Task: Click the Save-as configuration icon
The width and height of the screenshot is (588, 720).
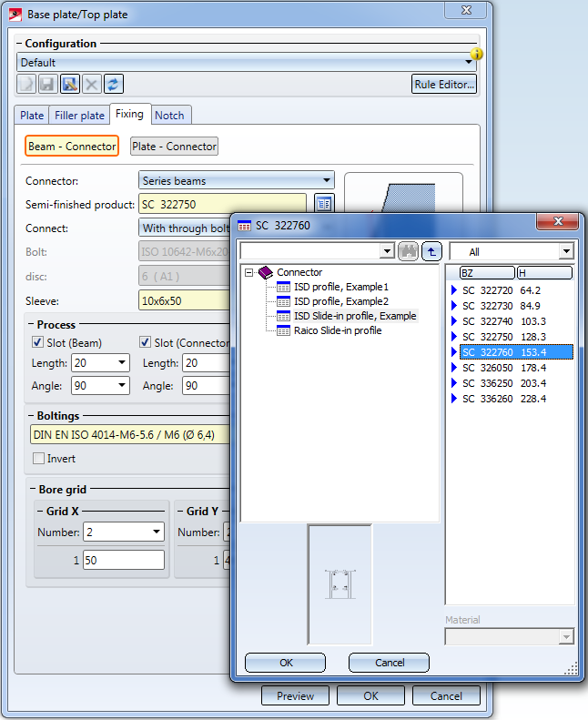Action: (x=70, y=84)
